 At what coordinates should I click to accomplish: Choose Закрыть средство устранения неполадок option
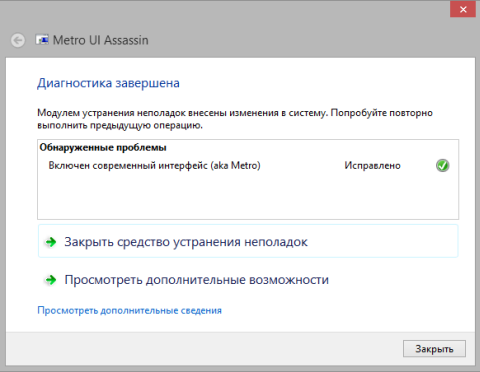(248, 241)
